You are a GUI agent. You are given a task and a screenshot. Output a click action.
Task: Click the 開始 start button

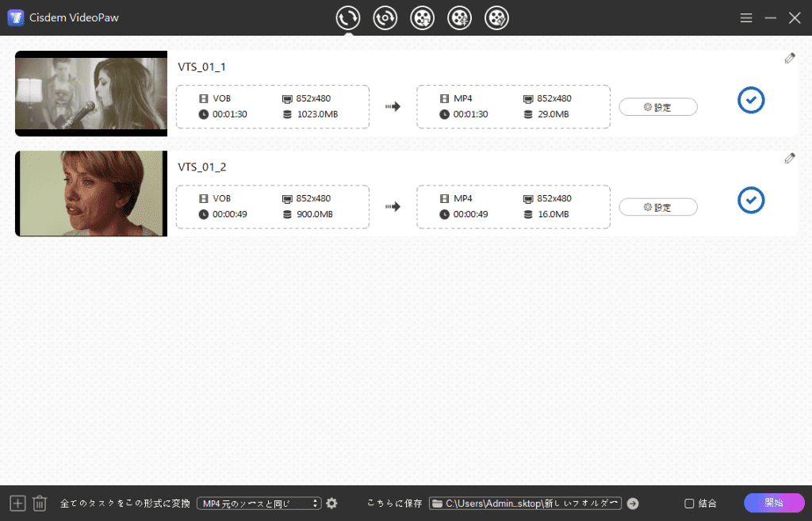tap(774, 503)
